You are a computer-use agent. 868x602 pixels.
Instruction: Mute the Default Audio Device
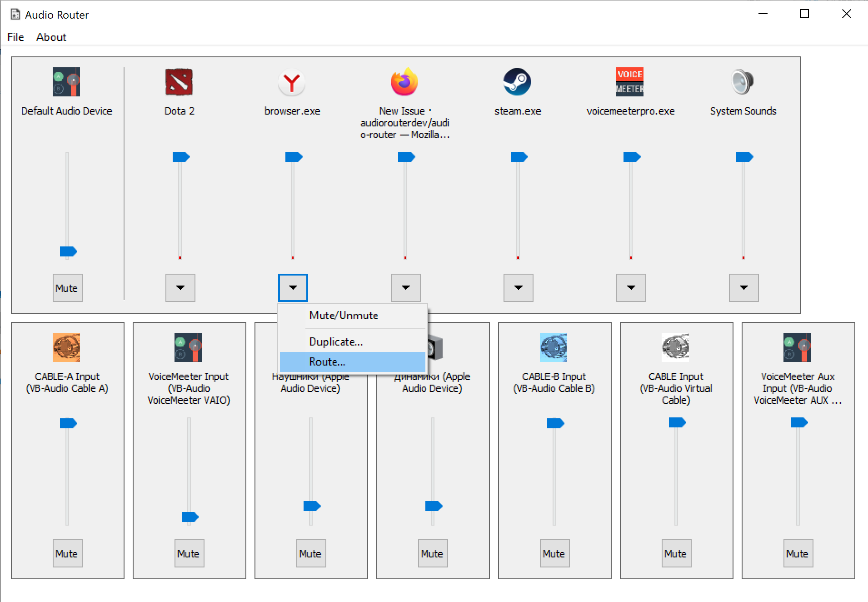click(x=67, y=287)
